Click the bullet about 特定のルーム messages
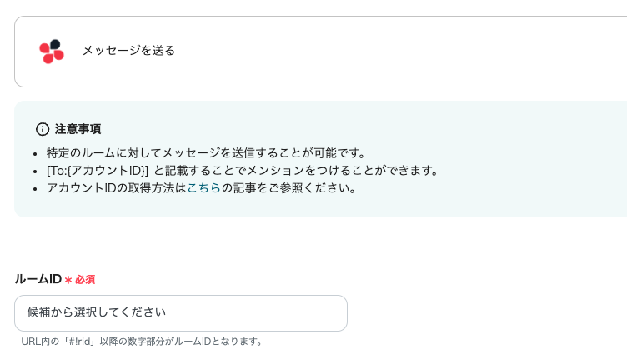This screenshot has width=627, height=364. (x=206, y=153)
